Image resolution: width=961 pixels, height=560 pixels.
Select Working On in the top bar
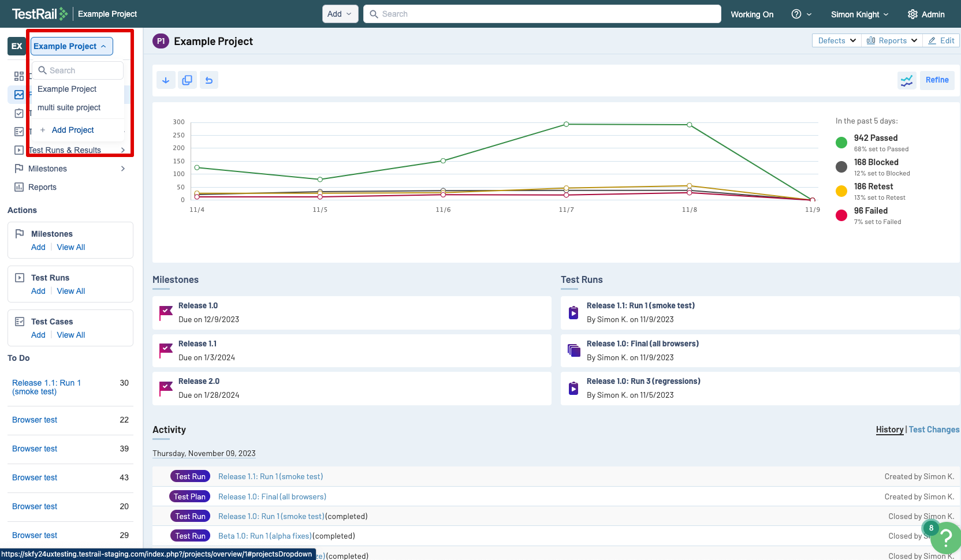[x=752, y=14]
